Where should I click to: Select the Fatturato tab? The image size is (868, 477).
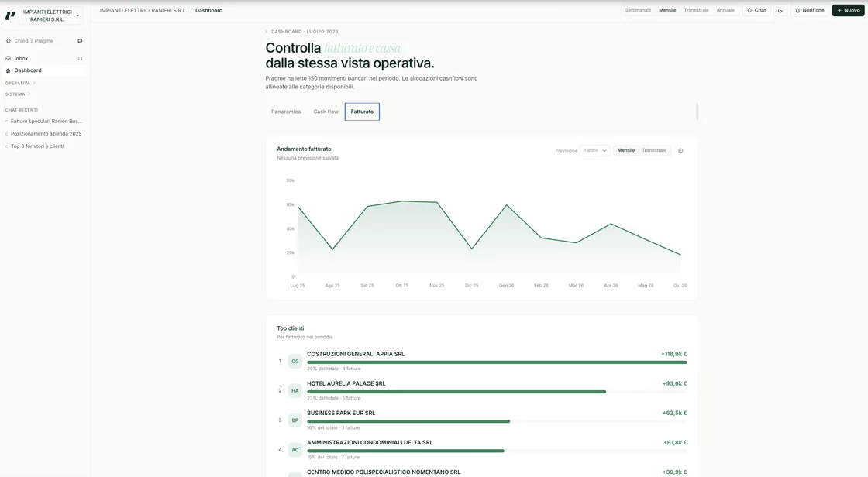click(x=362, y=112)
